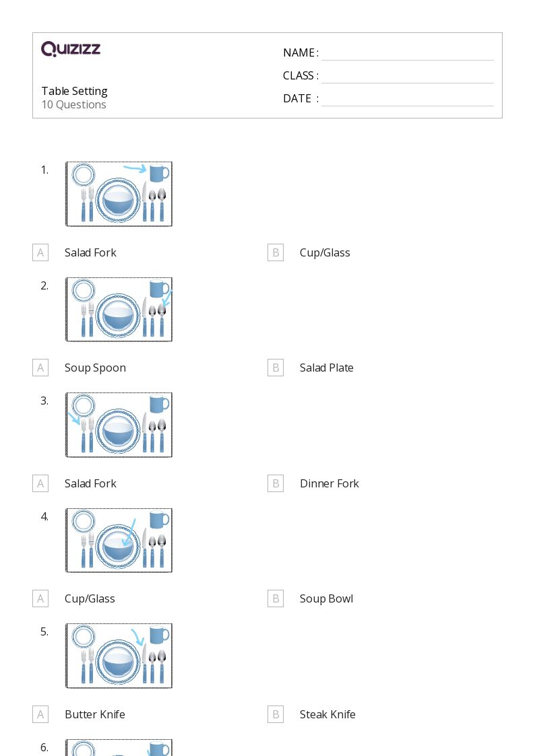Click the Quizizz logo

point(71,48)
